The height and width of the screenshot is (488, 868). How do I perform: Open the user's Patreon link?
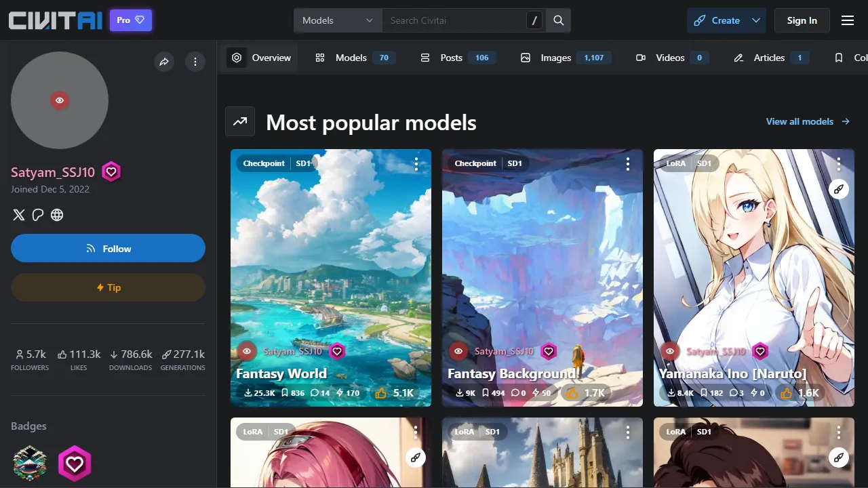click(37, 215)
